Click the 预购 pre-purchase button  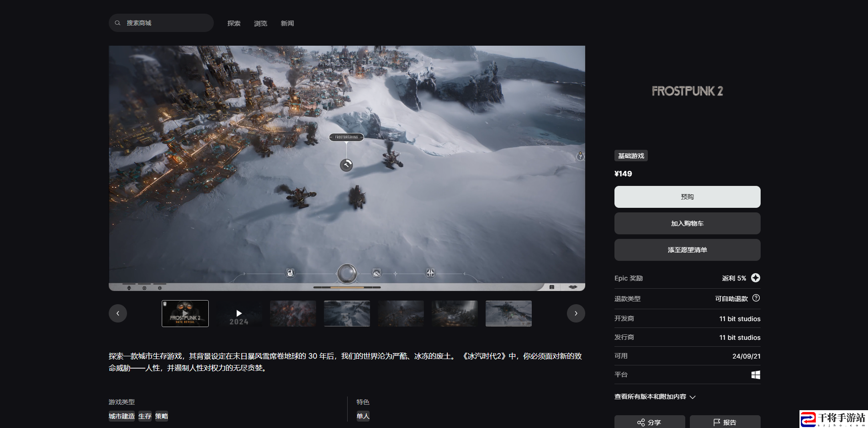coord(687,197)
